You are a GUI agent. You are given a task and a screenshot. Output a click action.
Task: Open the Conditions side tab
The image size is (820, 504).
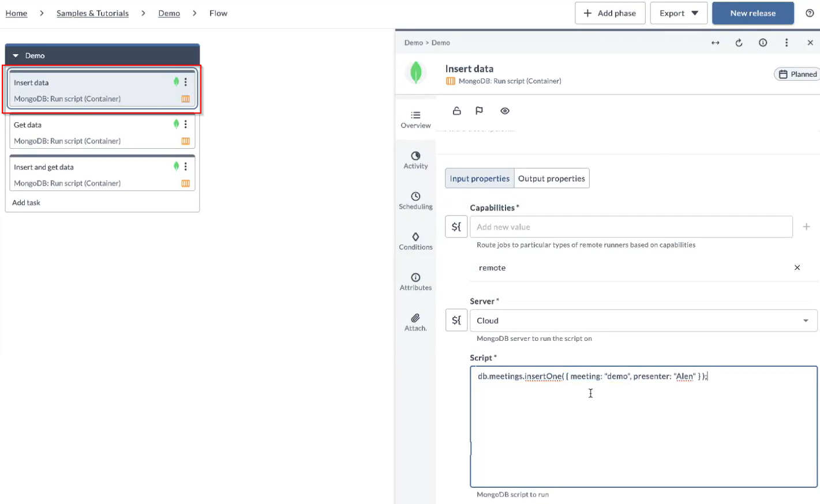point(415,241)
